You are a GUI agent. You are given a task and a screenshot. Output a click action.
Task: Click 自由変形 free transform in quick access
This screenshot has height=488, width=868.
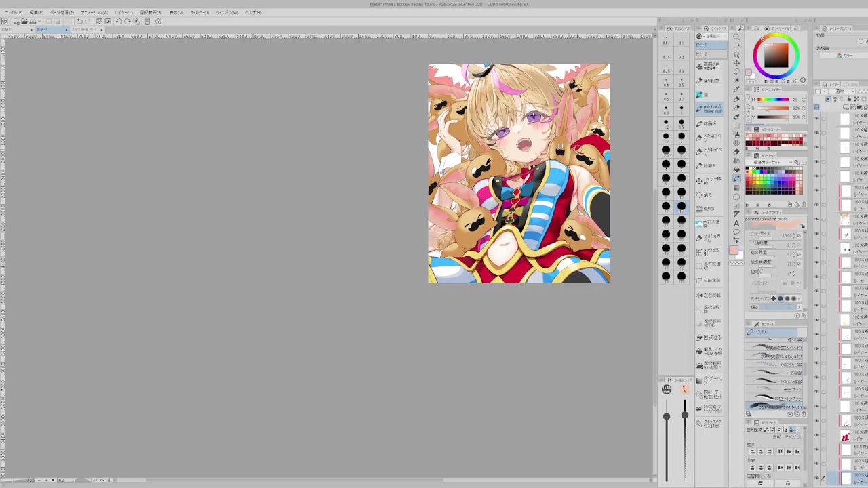710,280
